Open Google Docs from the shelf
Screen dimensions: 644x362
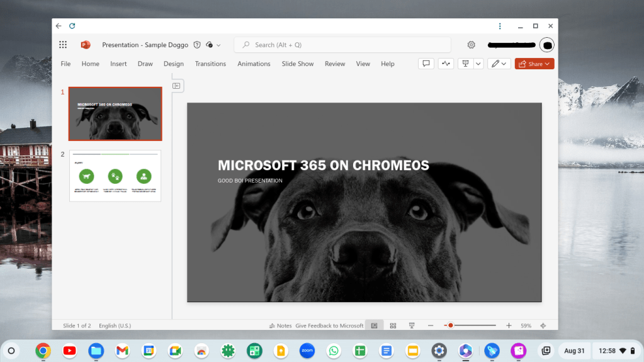(387, 351)
